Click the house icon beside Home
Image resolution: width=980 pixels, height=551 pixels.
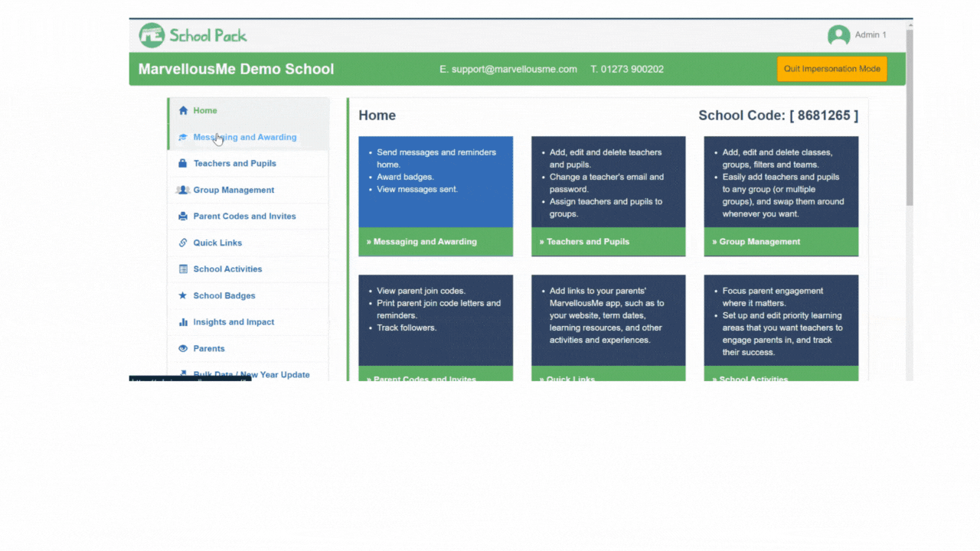pos(183,111)
